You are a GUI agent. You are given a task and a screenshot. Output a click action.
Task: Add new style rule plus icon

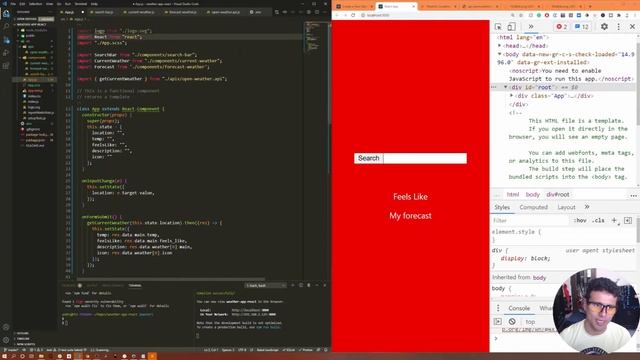pos(614,220)
